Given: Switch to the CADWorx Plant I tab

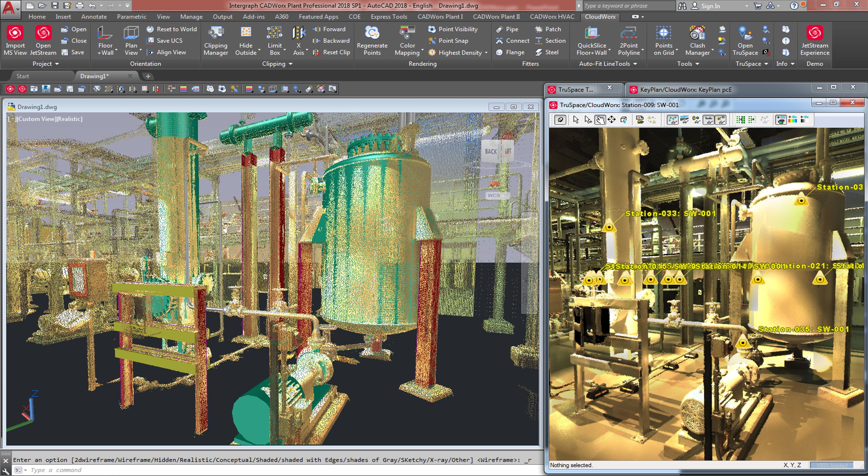Looking at the screenshot, I should click(440, 17).
